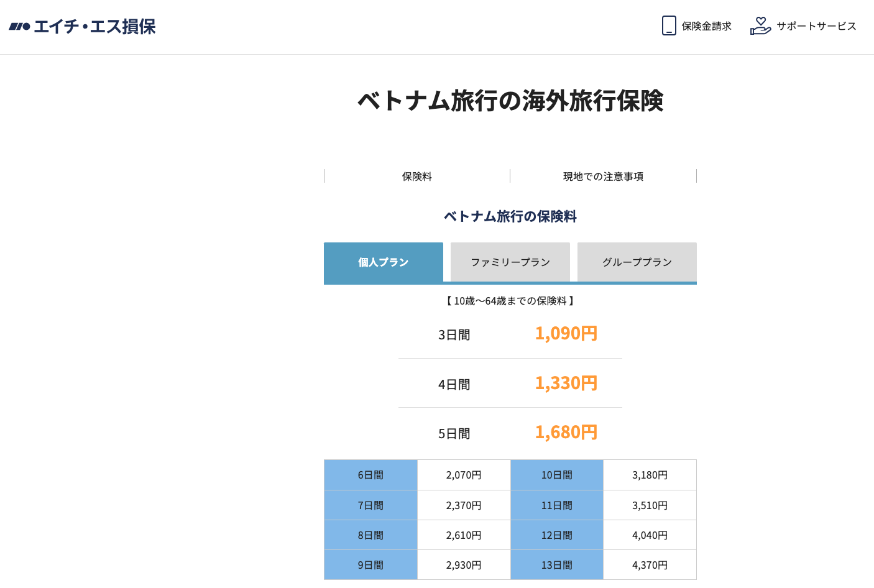
Task: Click the ベトナム旅行の保険料 section heading
Action: tap(510, 216)
